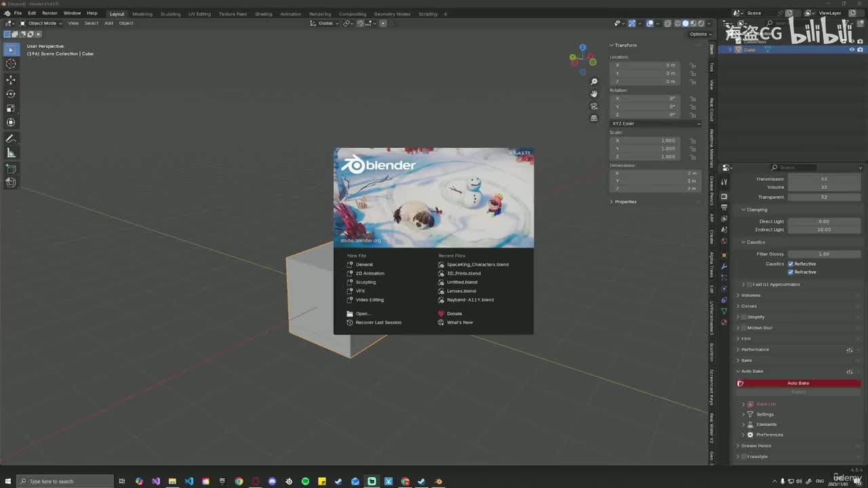Click the red Auto Bake button
Screen dimensions: 868x488
tap(798, 384)
